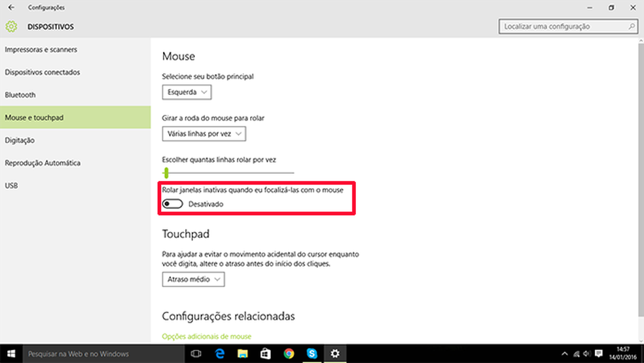The width and height of the screenshot is (644, 363).
Task: Open the Esquerda primary button dropdown
Action: tap(187, 92)
